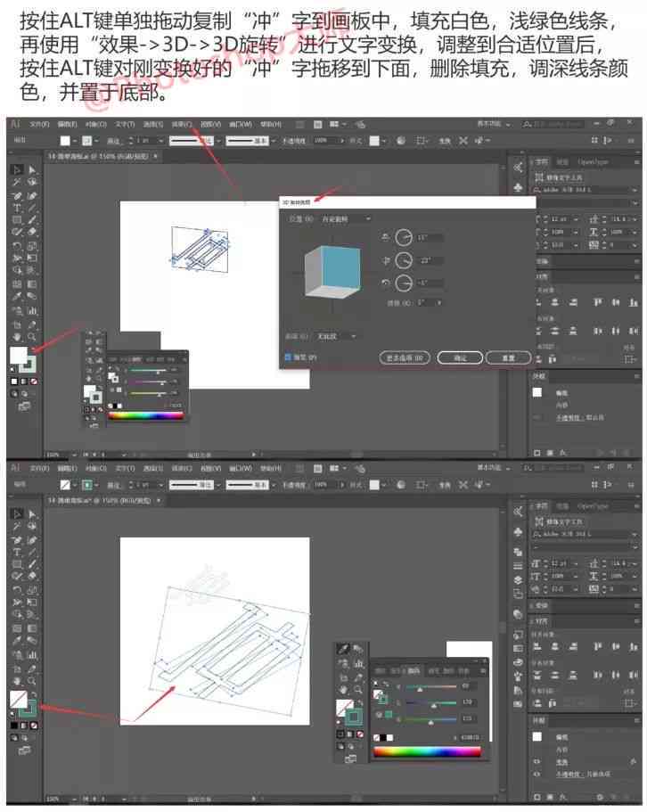Add new effect fx in lower Appearance panel
The width and height of the screenshot is (647, 812).
pyautogui.click(x=562, y=797)
